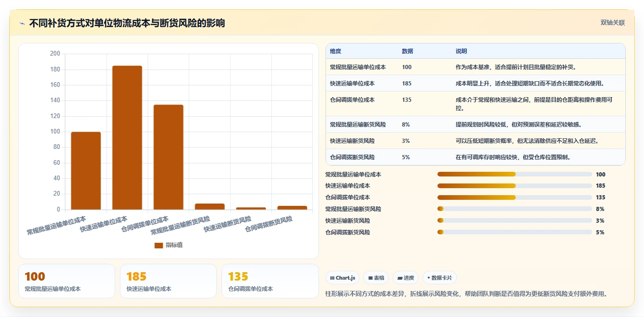Click the 快速运输单位成本 progress bar
The image size is (644, 317).
[515, 186]
